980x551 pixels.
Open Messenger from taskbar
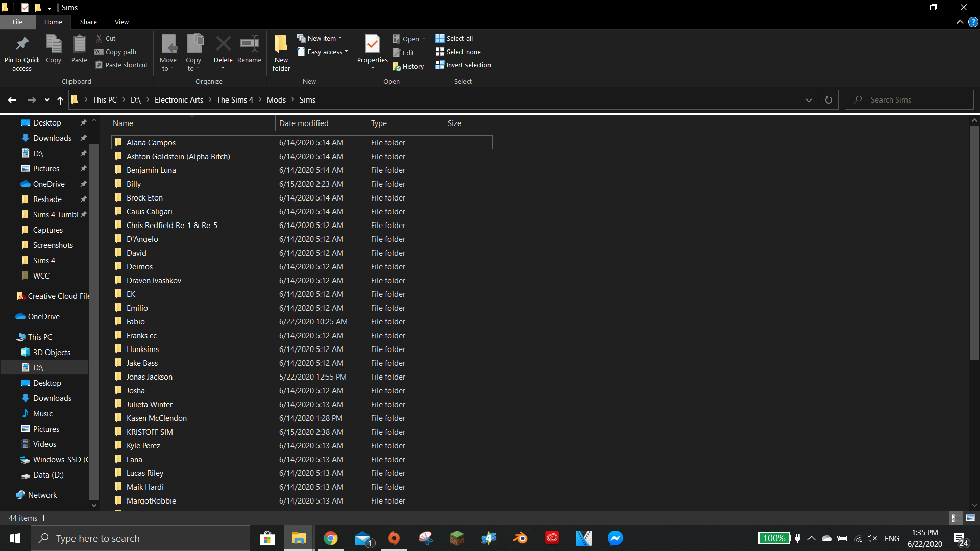616,538
